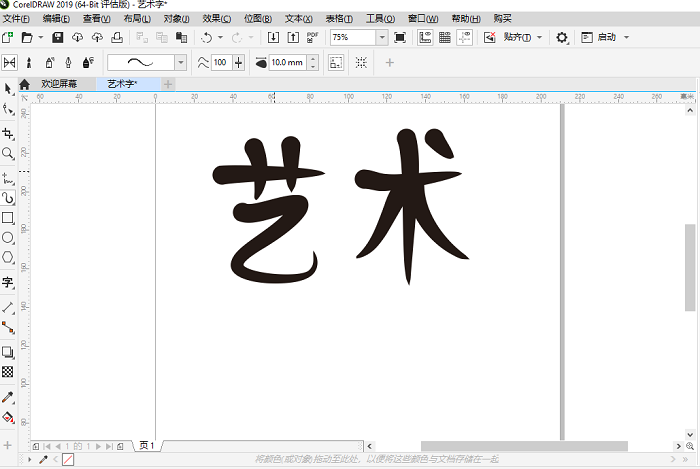Click the no-fill color swatch at bottom
This screenshot has width=700, height=469.
pyautogui.click(x=68, y=460)
